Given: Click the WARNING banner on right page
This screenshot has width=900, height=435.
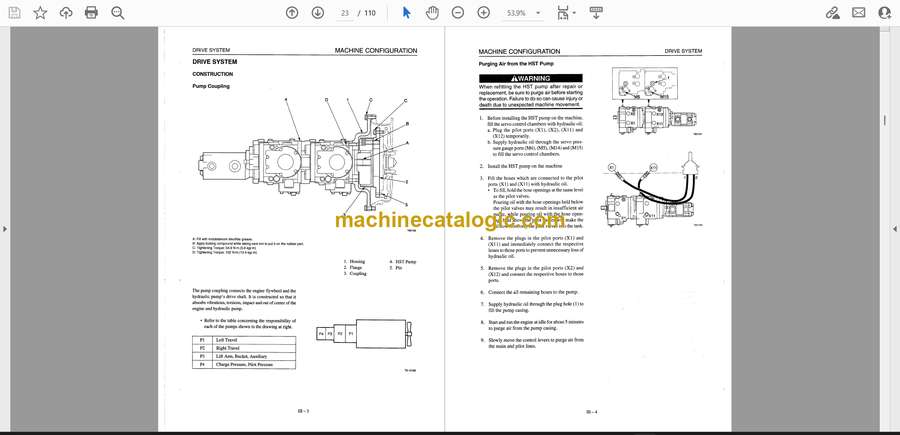Looking at the screenshot, I should coord(531,78).
